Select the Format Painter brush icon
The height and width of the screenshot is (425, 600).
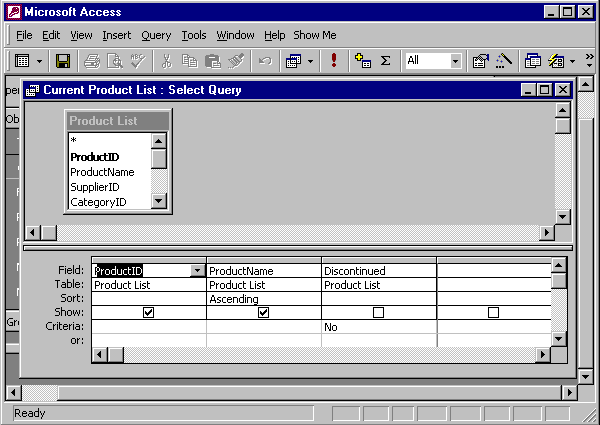coord(236,61)
